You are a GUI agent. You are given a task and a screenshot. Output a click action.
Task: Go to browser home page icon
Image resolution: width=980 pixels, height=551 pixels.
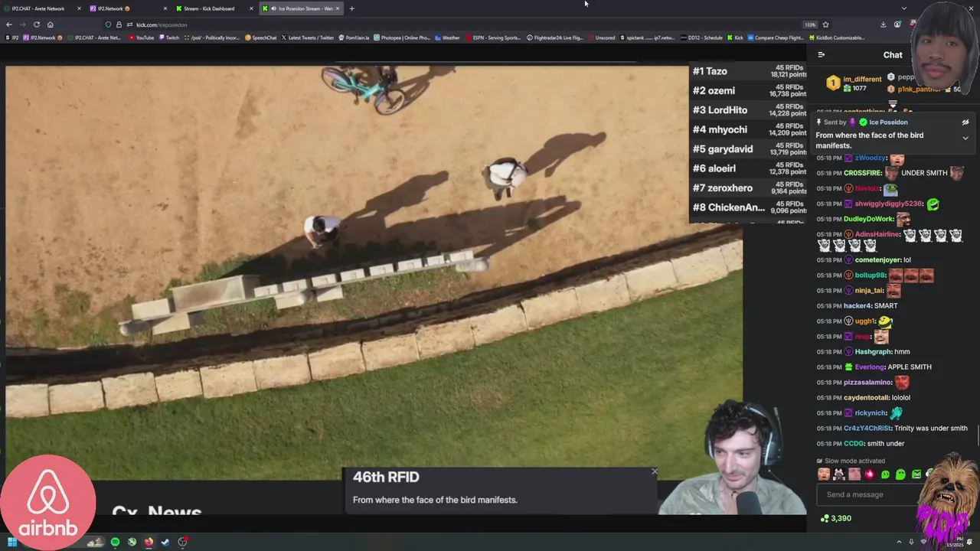(50, 24)
